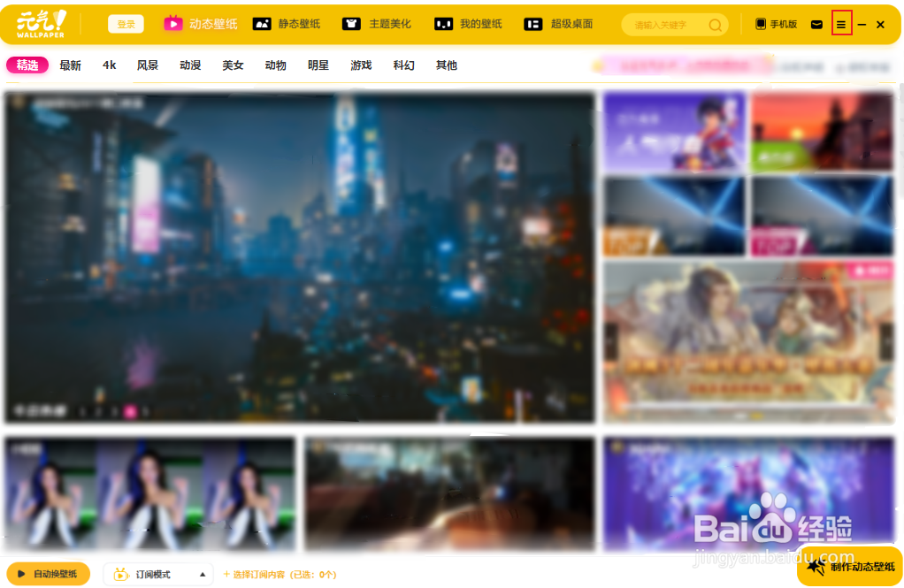The image size is (904, 588).
Task: Select the 科幻 category
Action: click(x=403, y=65)
